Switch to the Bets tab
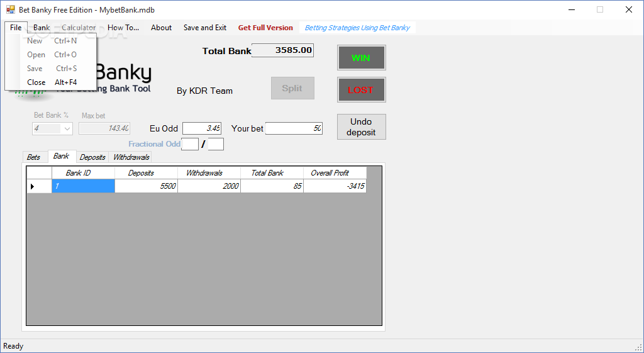The image size is (644, 353). coord(34,157)
